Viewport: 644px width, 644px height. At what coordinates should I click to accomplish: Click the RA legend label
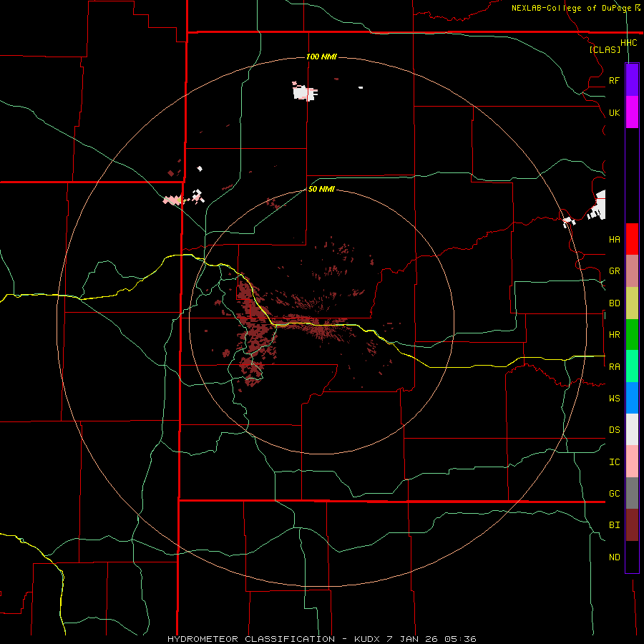tap(615, 367)
